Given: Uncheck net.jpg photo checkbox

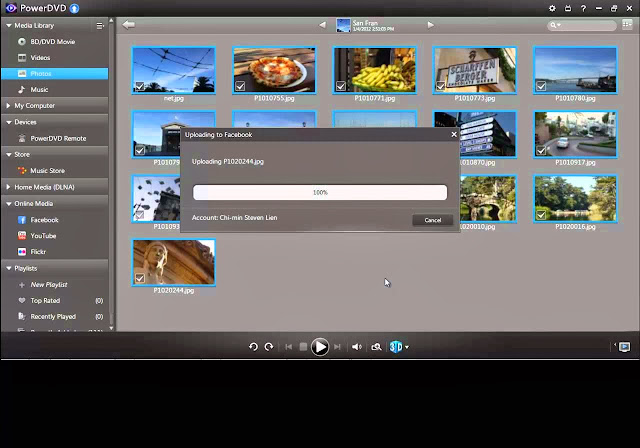Looking at the screenshot, I should 140,86.
